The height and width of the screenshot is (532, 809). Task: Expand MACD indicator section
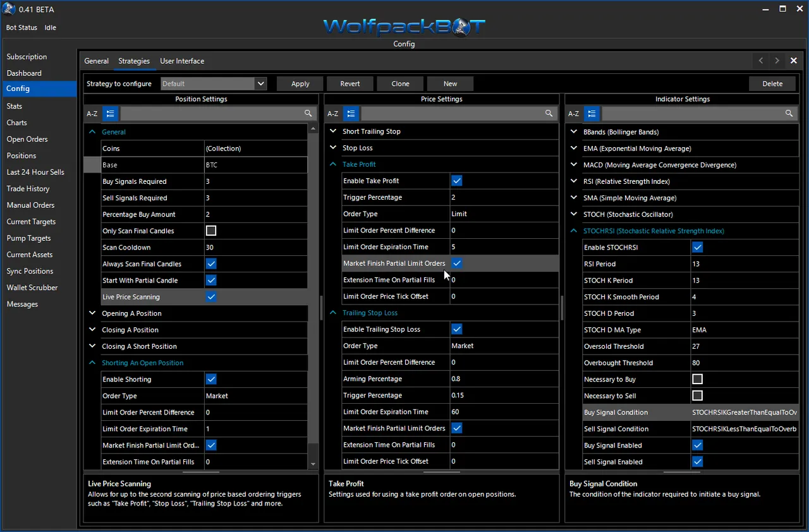point(574,165)
